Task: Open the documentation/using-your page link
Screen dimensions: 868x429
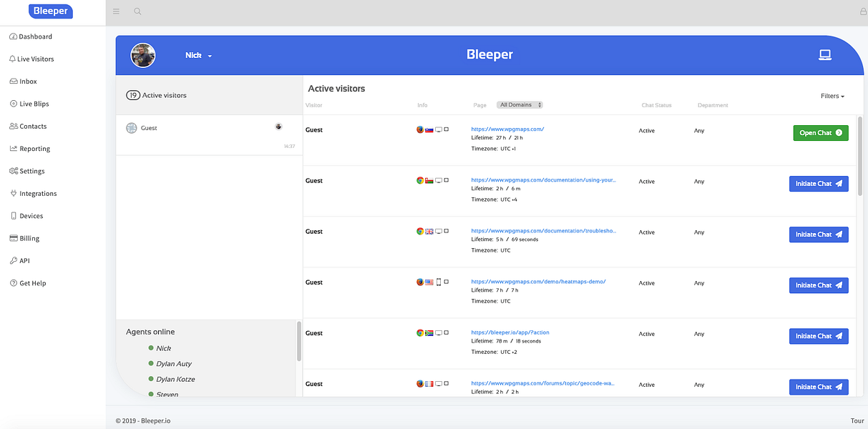Action: point(543,180)
